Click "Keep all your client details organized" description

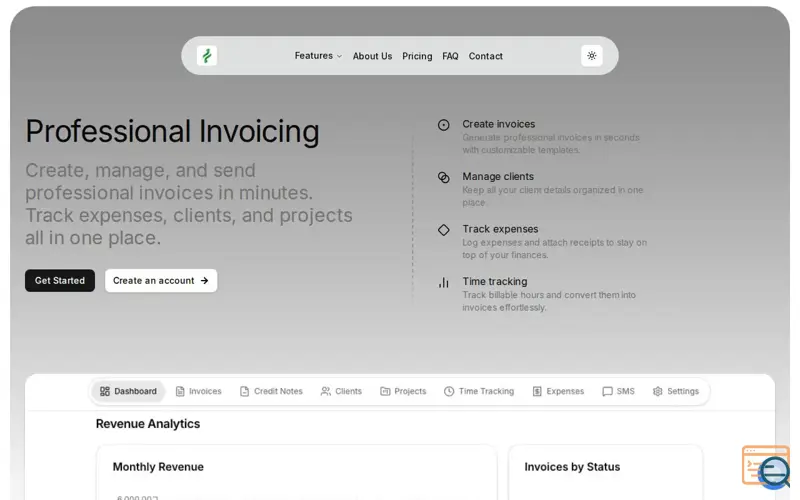coord(553,196)
